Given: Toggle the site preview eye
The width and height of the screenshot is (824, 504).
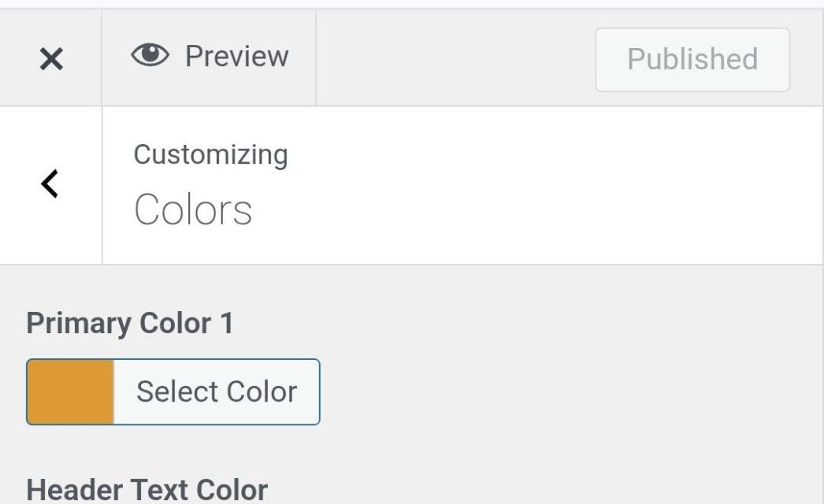Looking at the screenshot, I should 150,56.
